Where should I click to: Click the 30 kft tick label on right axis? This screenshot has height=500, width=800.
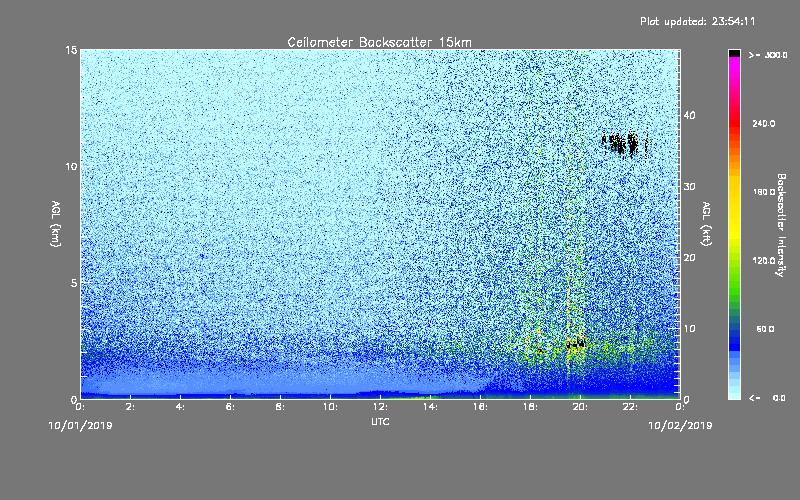coord(689,187)
